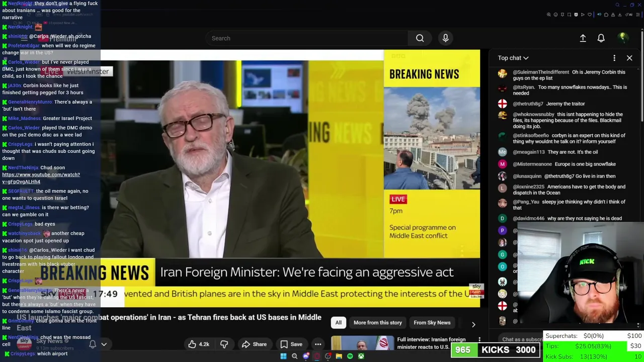Open the Full interview Iranian foreign minister thumbnail
The width and height of the screenshot is (644, 362).
362,343
